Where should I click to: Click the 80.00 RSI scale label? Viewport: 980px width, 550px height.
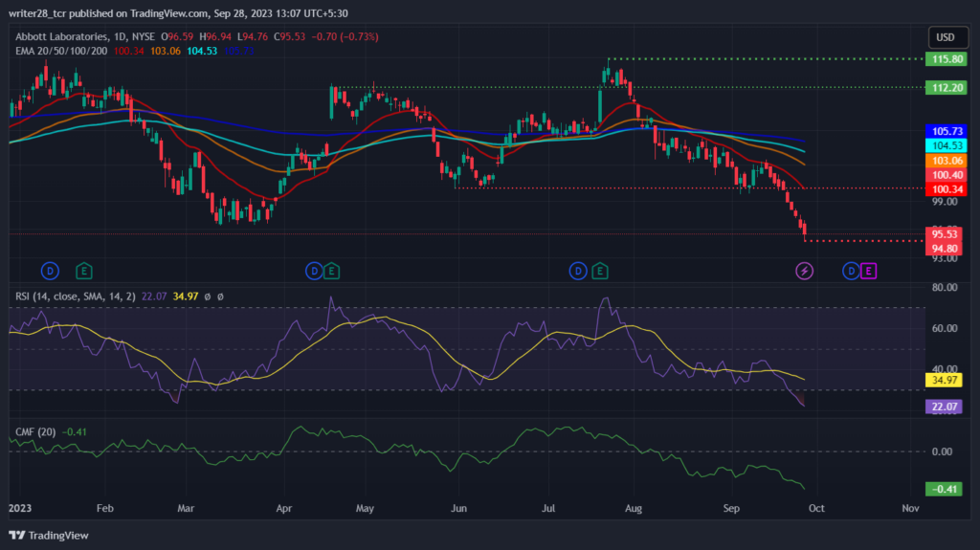pos(945,288)
